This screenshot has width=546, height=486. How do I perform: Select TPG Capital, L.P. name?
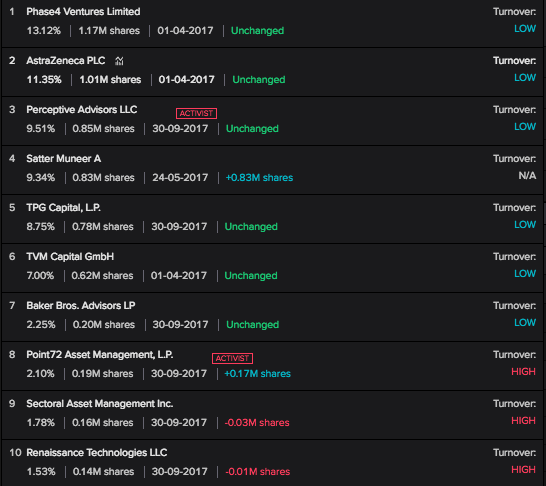tap(64, 208)
